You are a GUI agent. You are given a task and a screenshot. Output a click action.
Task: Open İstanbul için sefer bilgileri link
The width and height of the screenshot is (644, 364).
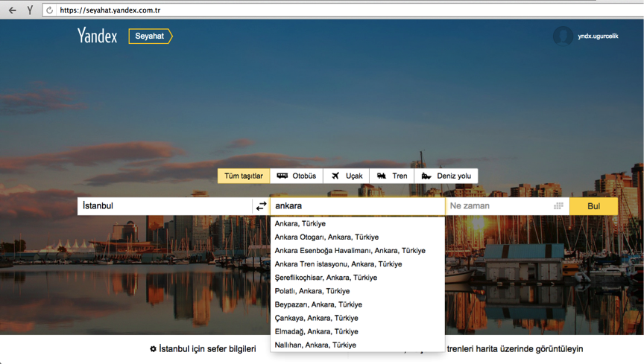pos(207,349)
